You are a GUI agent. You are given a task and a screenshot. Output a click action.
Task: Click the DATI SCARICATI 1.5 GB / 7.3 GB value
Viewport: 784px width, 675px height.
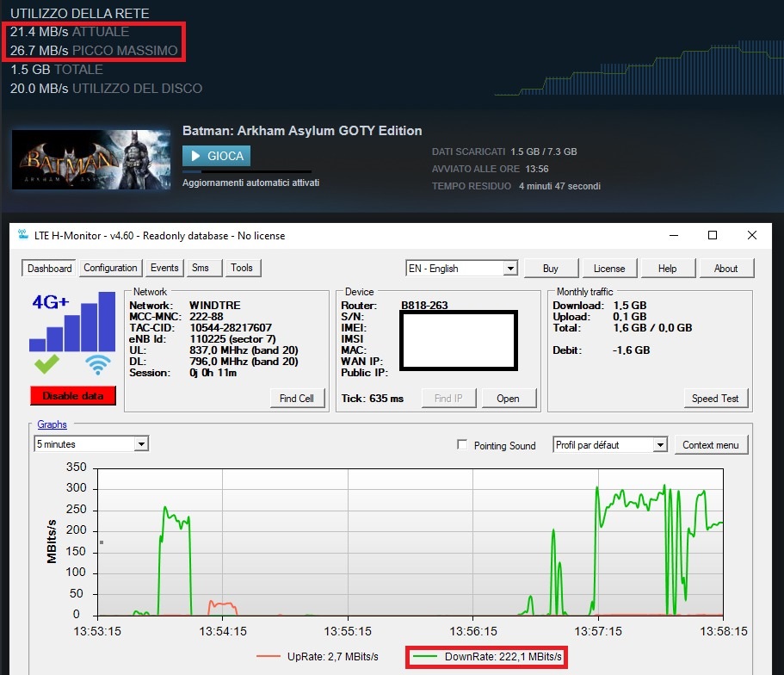coord(544,152)
